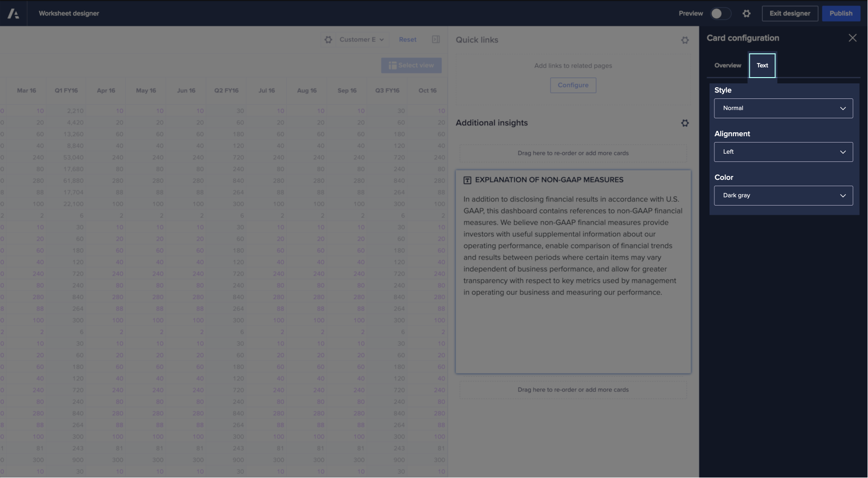The width and height of the screenshot is (868, 478).
Task: Click the Quick links heading
Action: [477, 40]
